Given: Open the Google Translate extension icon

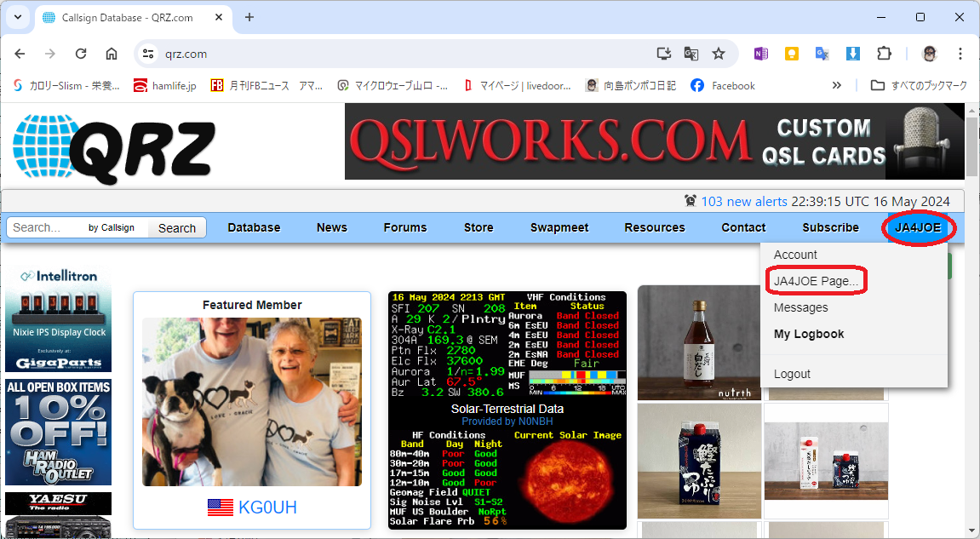Looking at the screenshot, I should pyautogui.click(x=822, y=54).
